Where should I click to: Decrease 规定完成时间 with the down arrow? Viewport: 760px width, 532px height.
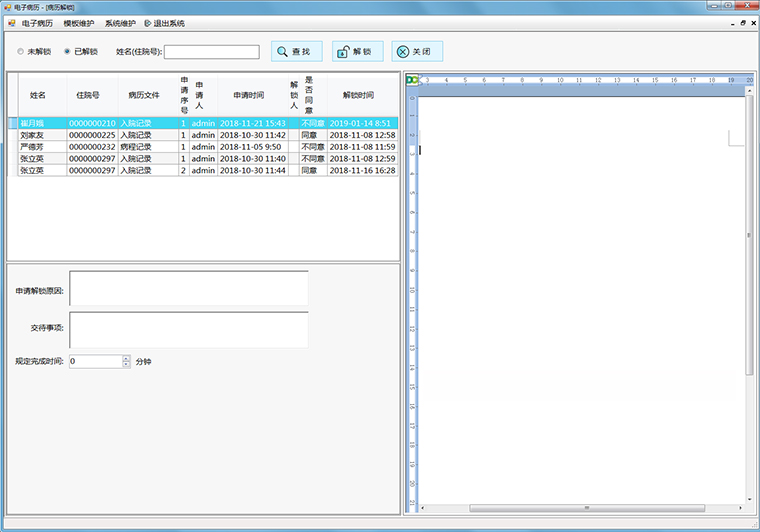pos(126,365)
